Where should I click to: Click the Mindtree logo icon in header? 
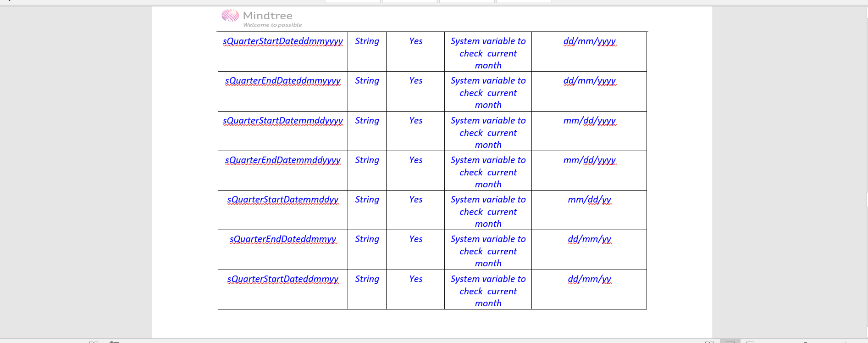(x=230, y=16)
